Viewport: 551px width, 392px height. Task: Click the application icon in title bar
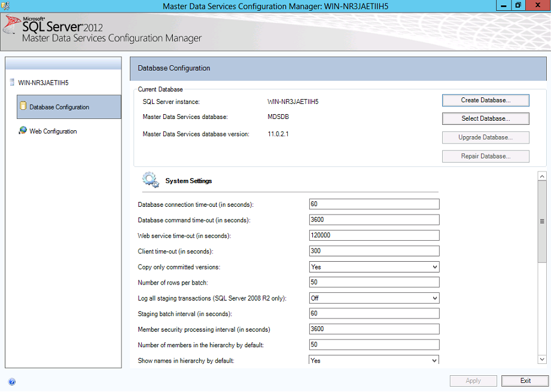pos(5,5)
